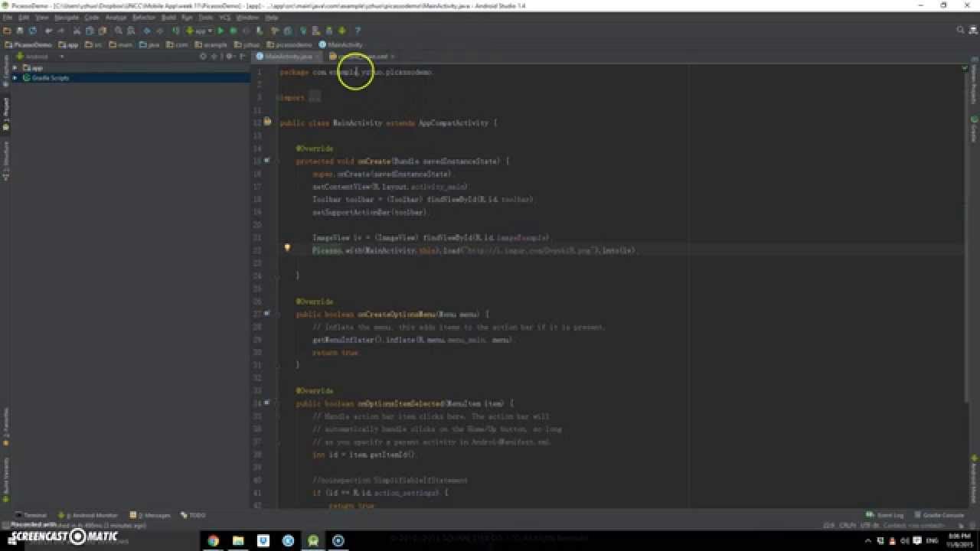The width and height of the screenshot is (980, 551).
Task: Collapse the onOptionsItemSelected fold marker
Action: 278,403
